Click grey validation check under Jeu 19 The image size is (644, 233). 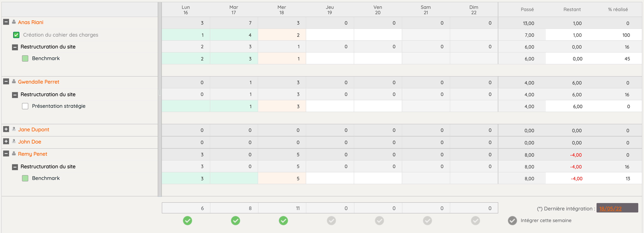point(331,220)
